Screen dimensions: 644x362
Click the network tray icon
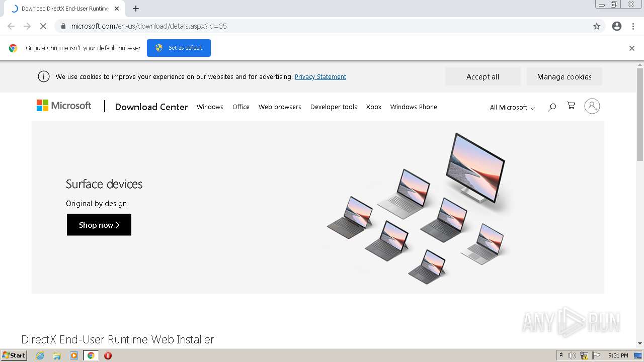point(584,355)
